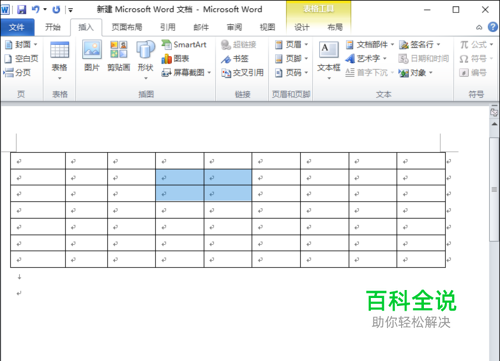Open the 艺术字 WordArt gallery

click(x=366, y=59)
